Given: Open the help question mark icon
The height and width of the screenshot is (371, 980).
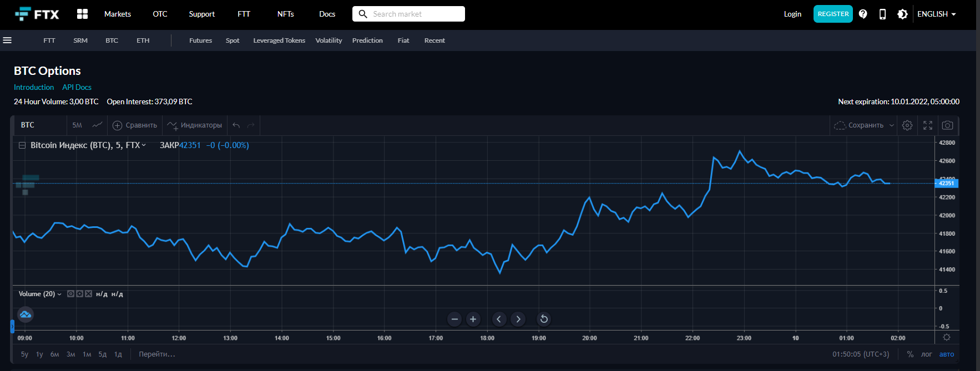Looking at the screenshot, I should pos(863,14).
